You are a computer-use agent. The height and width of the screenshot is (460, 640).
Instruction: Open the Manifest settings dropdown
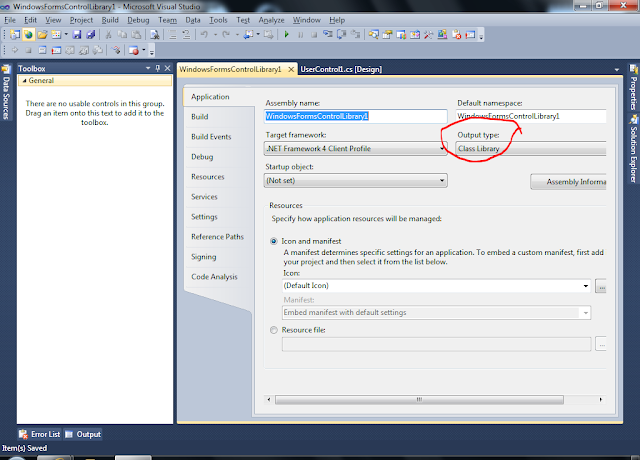436,313
